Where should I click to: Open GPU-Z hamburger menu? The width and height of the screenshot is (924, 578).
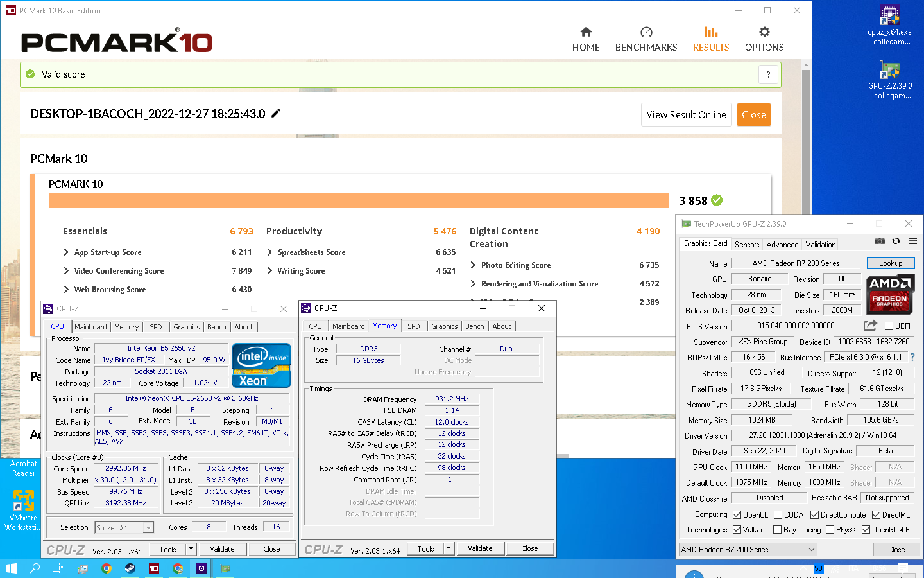pos(912,241)
